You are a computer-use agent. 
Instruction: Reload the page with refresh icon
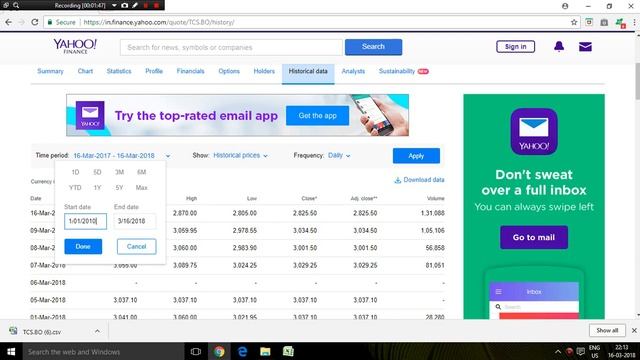click(x=35, y=22)
